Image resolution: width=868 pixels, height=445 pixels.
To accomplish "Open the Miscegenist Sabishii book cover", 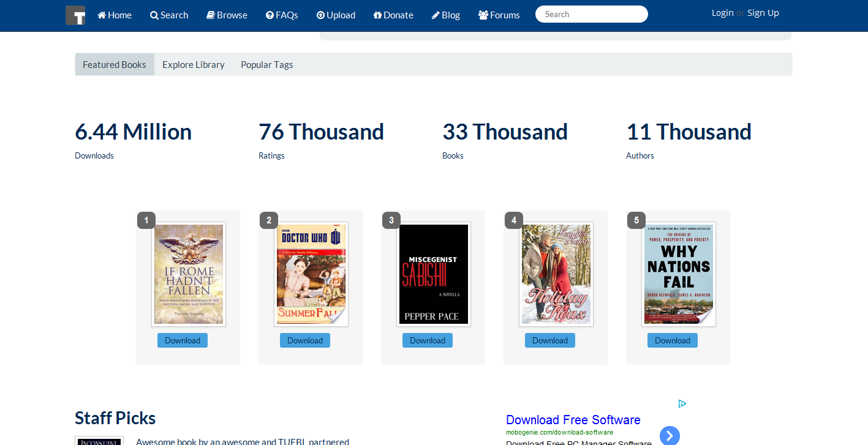I will [x=434, y=274].
